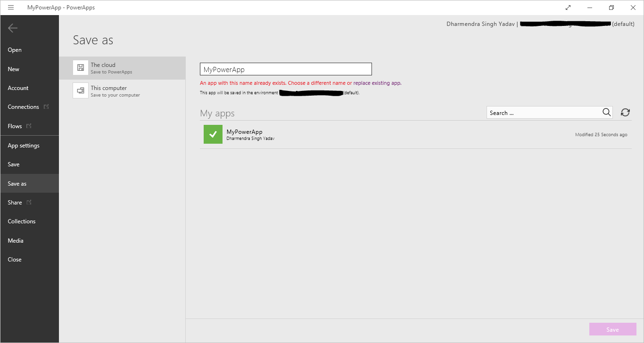The width and height of the screenshot is (644, 343).
Task: Open Flows from the sidebar
Action: click(x=29, y=126)
